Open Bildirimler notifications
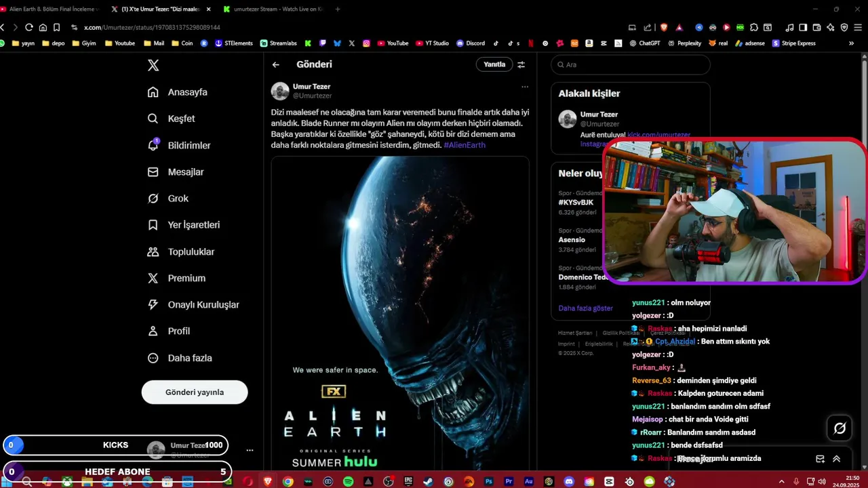Image resolution: width=868 pixels, height=488 pixels. pyautogui.click(x=179, y=145)
